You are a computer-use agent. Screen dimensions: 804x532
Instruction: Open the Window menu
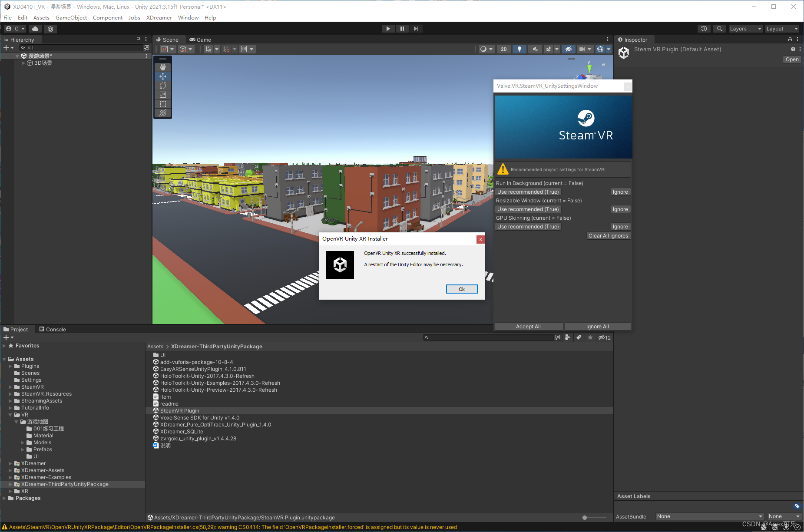(x=188, y=18)
